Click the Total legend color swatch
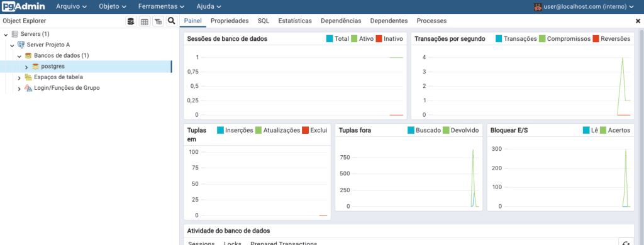Viewport: 644px width, 245px height. pyautogui.click(x=330, y=38)
